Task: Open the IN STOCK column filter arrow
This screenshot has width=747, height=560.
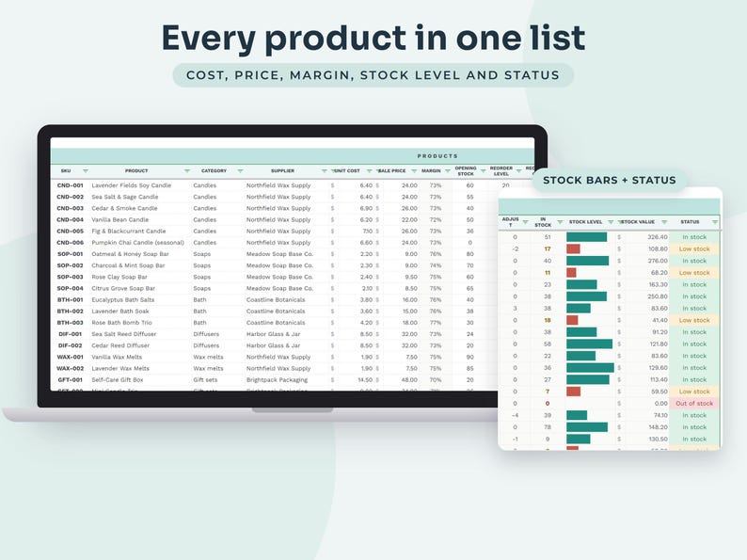Action: [x=561, y=222]
